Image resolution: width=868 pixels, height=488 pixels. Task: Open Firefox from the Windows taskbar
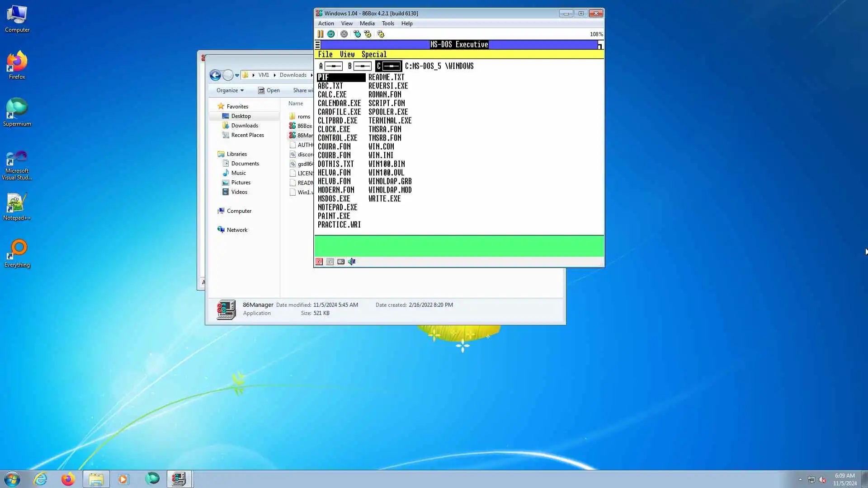tap(68, 479)
